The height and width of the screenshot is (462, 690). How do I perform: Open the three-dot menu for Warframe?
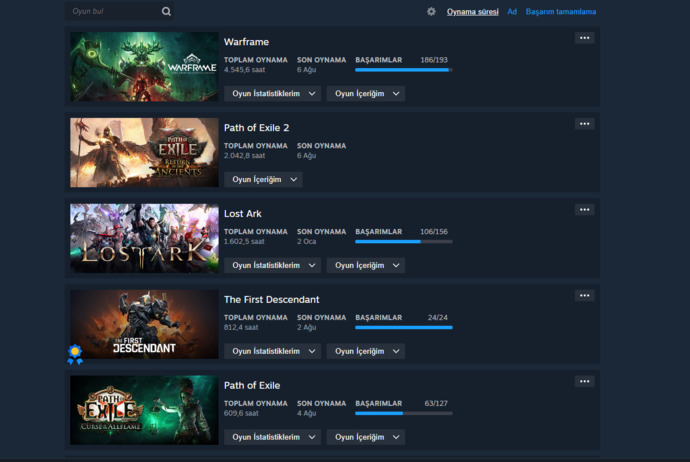584,38
